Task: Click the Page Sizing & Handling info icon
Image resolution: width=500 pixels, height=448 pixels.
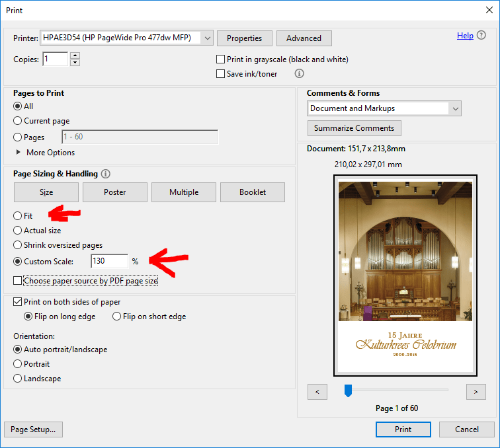Action: coord(106,174)
